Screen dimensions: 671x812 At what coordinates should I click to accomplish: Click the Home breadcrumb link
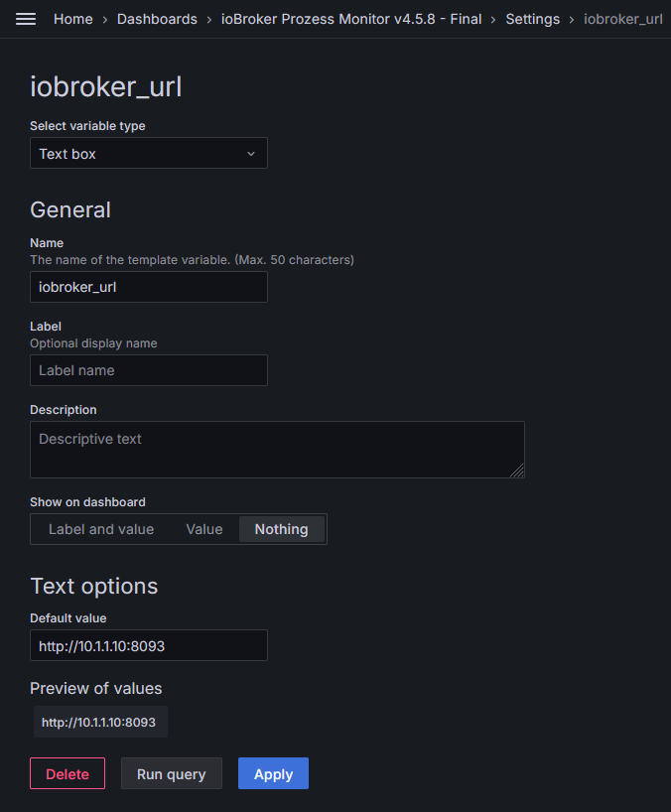tap(73, 19)
